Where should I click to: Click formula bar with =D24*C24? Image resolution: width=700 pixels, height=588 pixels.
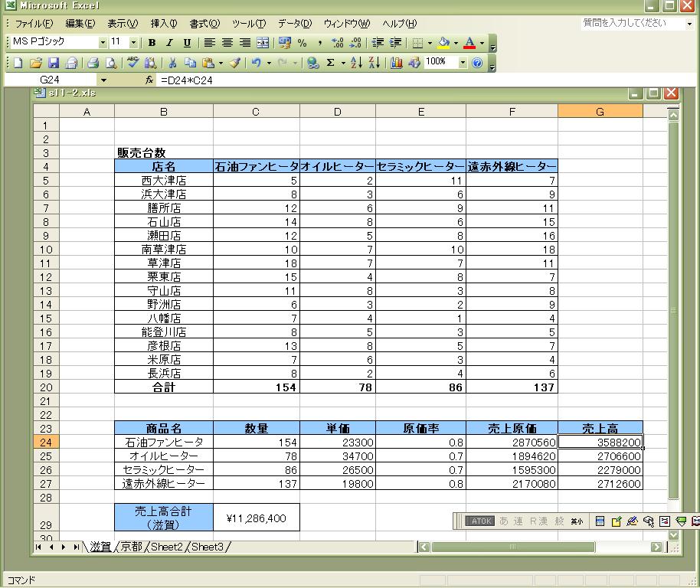click(426, 80)
